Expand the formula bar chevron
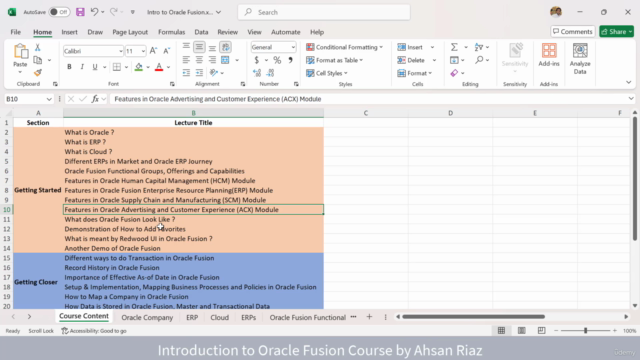The image size is (640, 360). click(631, 98)
